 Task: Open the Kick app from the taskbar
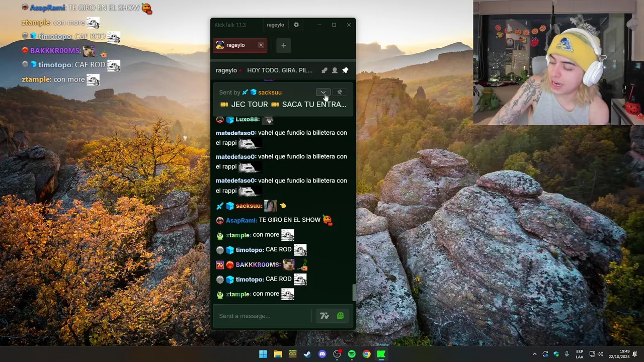381,354
